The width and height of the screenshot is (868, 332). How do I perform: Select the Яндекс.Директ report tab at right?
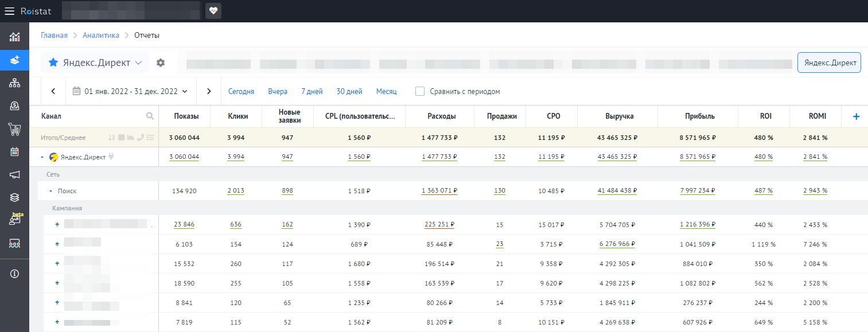click(830, 63)
